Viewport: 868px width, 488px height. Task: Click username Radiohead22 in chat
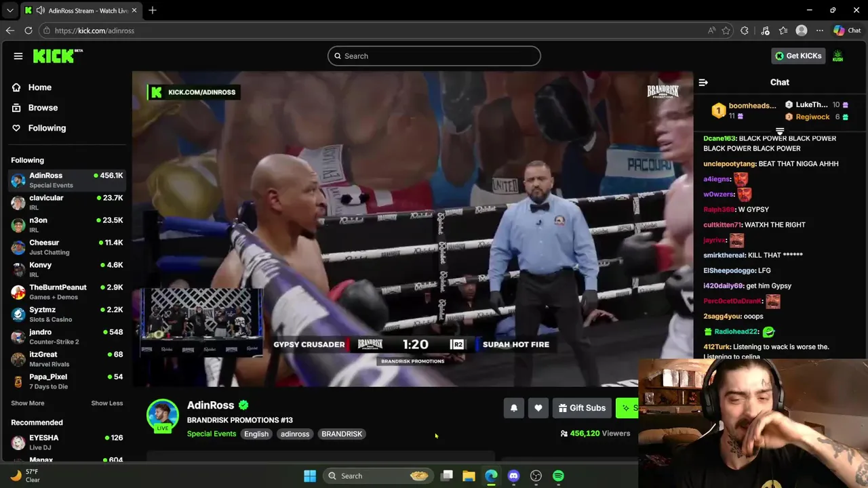tap(736, 331)
